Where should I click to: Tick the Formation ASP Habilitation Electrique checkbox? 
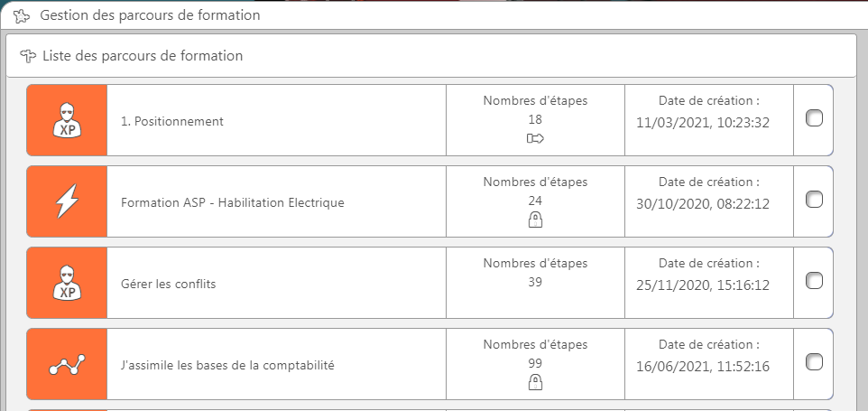pos(814,199)
